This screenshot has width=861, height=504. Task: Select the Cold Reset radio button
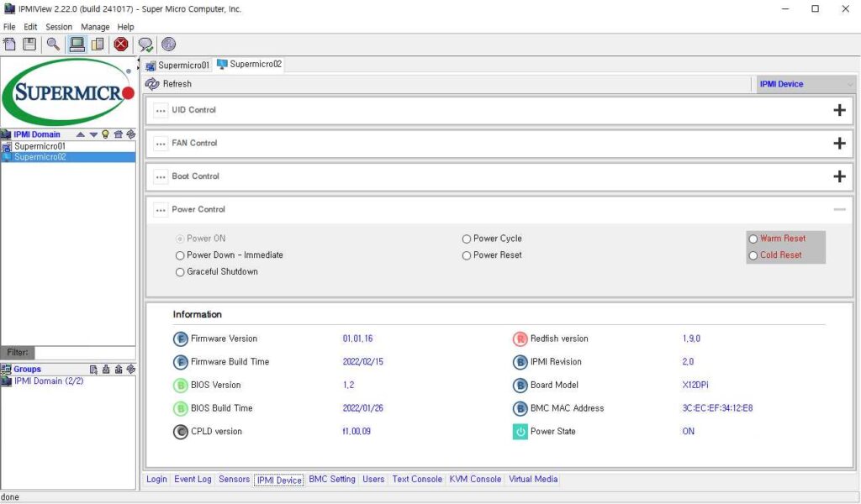(x=753, y=255)
